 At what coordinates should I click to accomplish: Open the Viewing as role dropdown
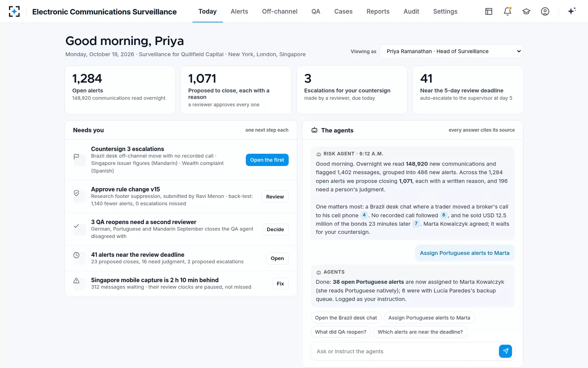[451, 51]
